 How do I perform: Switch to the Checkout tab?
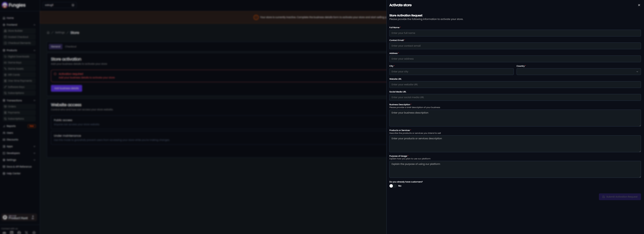[70, 46]
